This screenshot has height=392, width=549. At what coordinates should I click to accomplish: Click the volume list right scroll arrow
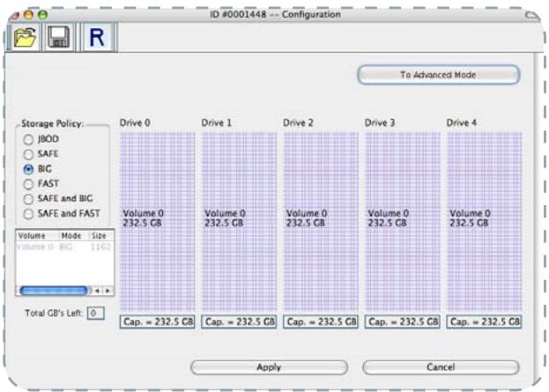point(108,291)
